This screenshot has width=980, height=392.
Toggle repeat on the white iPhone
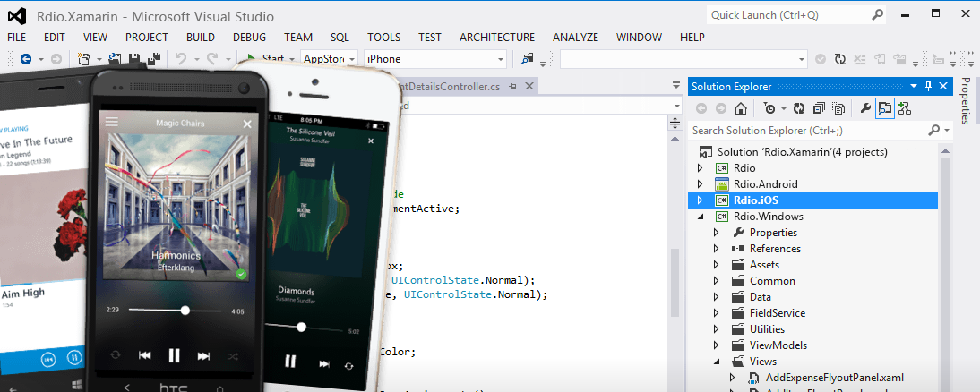(x=348, y=366)
